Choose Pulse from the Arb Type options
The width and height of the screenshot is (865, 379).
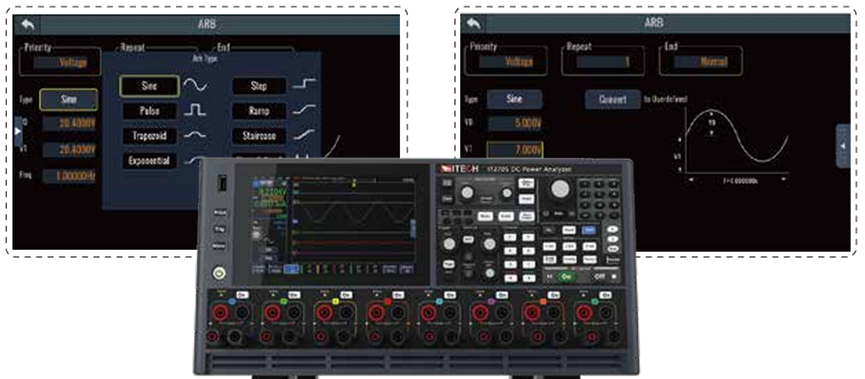(x=149, y=111)
